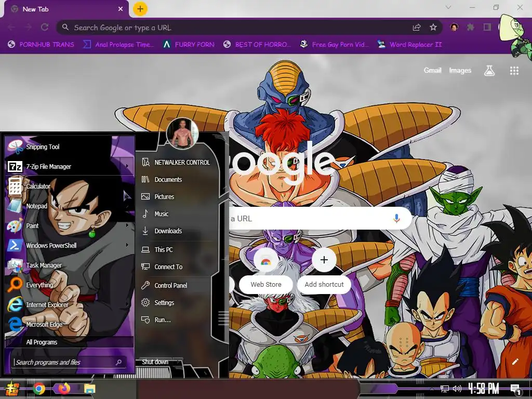Reload the Chrome page

click(45, 27)
